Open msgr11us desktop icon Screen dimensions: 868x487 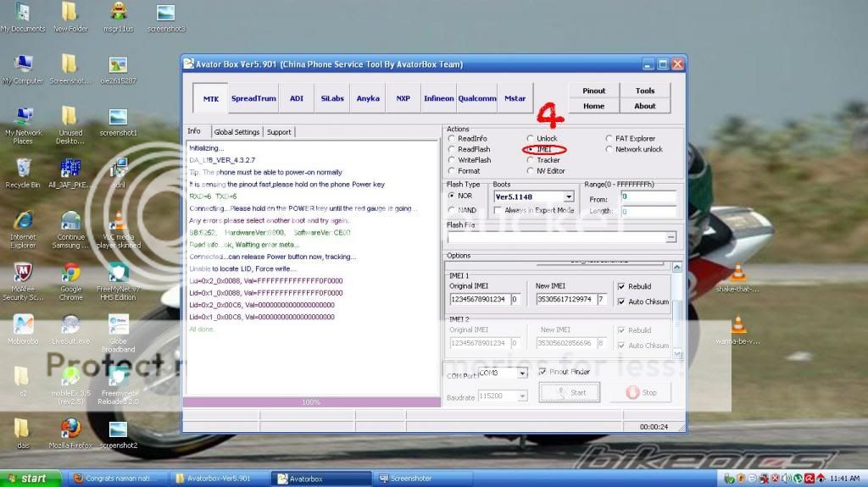118,17
